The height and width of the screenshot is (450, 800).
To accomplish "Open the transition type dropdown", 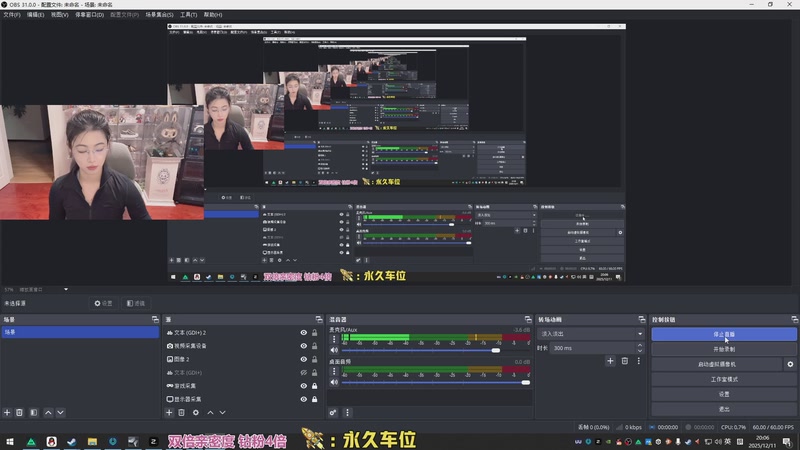I will pyautogui.click(x=590, y=334).
